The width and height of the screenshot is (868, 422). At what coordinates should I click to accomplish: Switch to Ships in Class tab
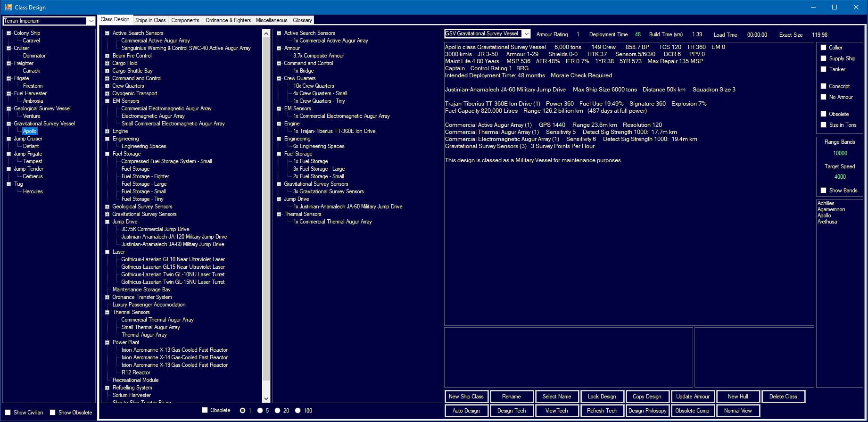150,20
